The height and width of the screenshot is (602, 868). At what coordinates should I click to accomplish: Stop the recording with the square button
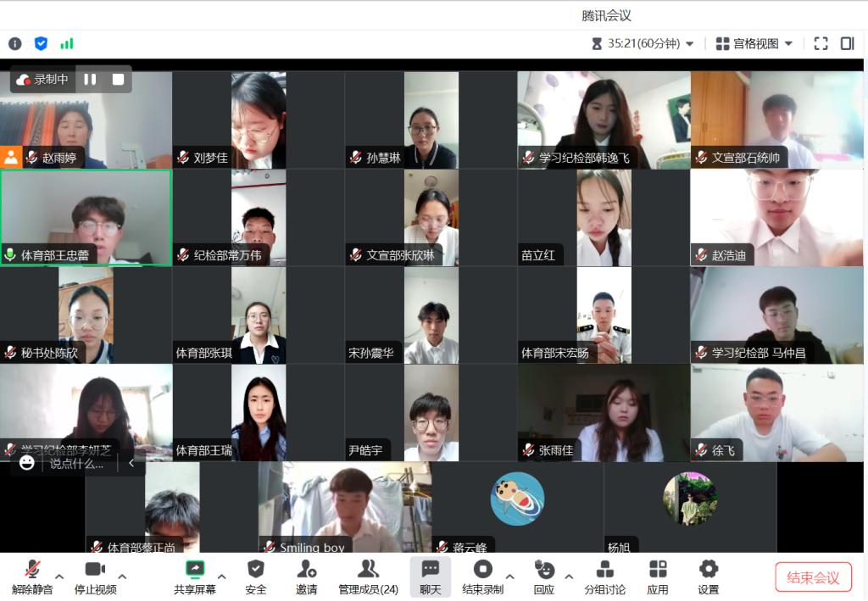click(x=118, y=79)
